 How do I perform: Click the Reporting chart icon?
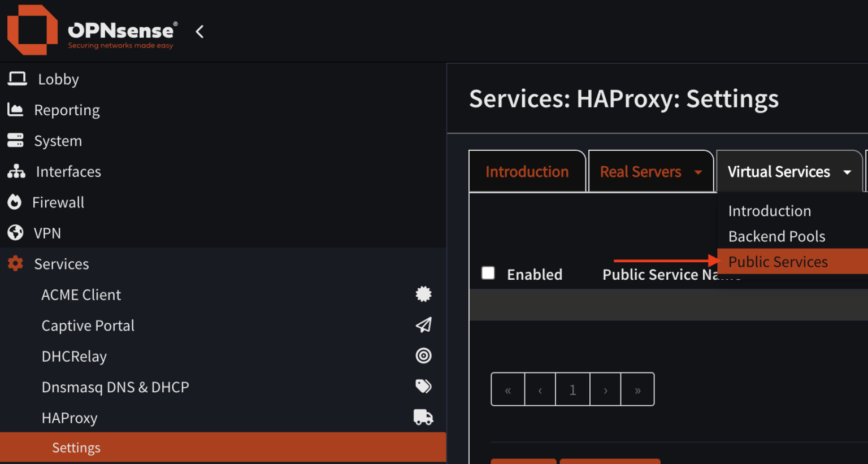click(16, 110)
